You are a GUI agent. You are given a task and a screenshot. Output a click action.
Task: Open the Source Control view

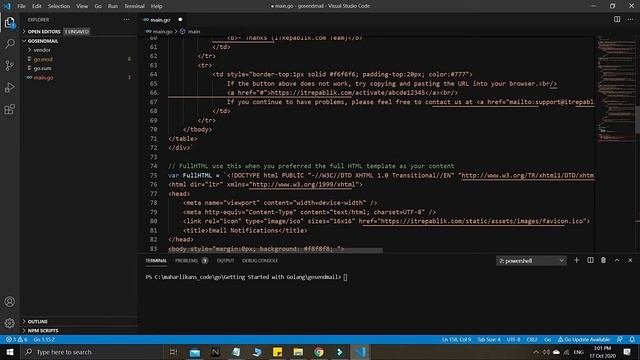click(x=9, y=65)
